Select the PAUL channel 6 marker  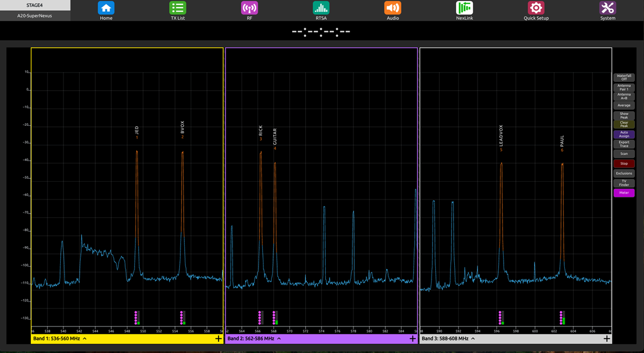pos(562,143)
